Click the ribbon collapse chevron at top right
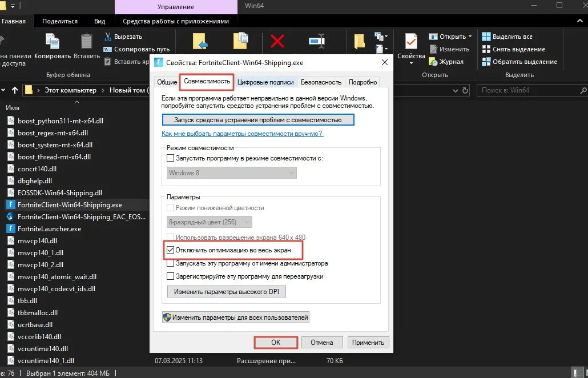The width and height of the screenshot is (588, 378). (580, 21)
